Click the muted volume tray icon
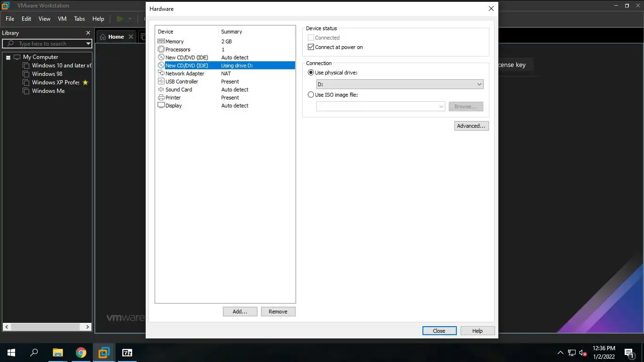The height and width of the screenshot is (362, 644). click(x=583, y=353)
